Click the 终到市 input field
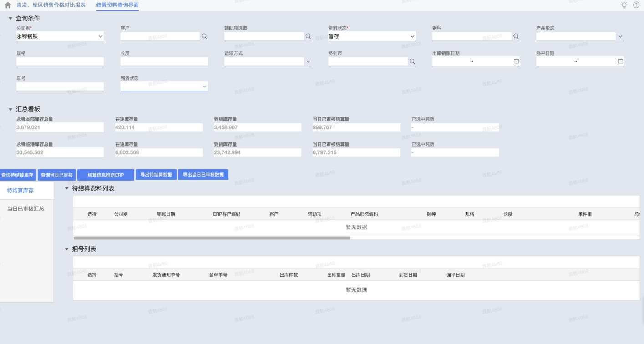 point(368,61)
